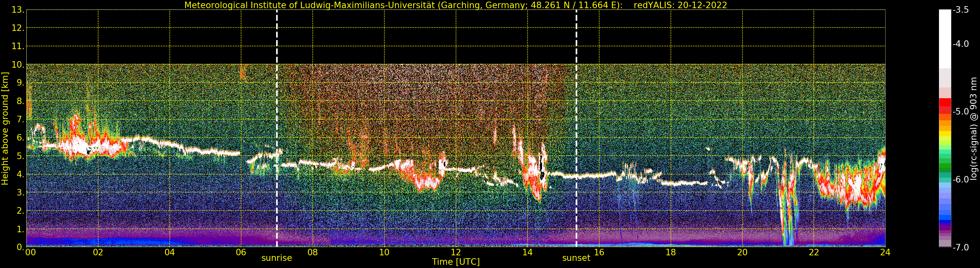This screenshot has width=980, height=268.
Task: Click the plot title mentioning Garching, Germany
Action: coord(456,5)
